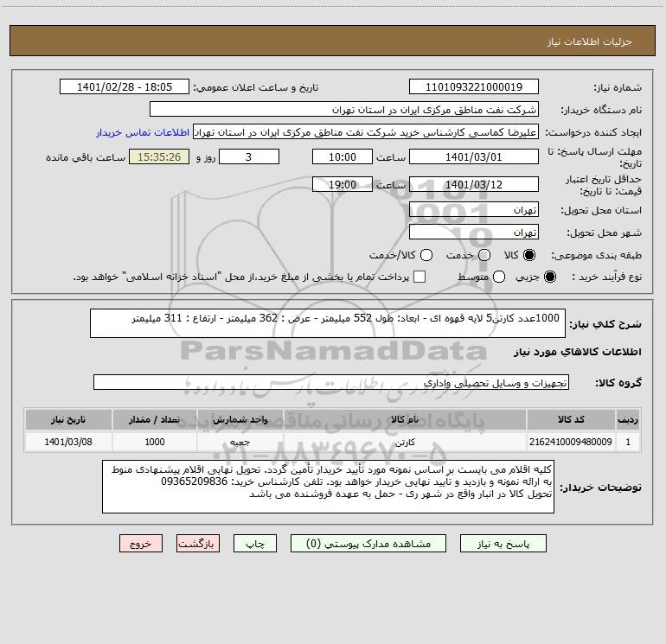Click the شماره نیاز number field
Image resolution: width=666 pixels, height=644 pixels.
[474, 87]
